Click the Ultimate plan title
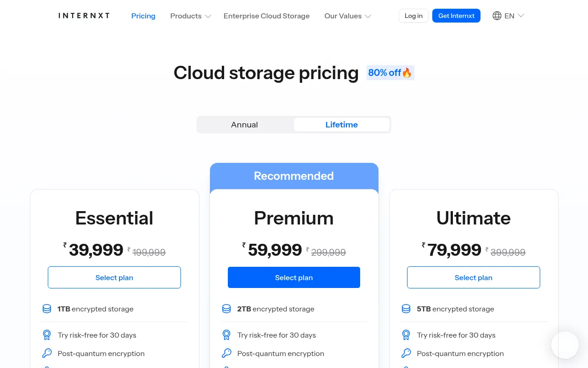 pyautogui.click(x=474, y=218)
